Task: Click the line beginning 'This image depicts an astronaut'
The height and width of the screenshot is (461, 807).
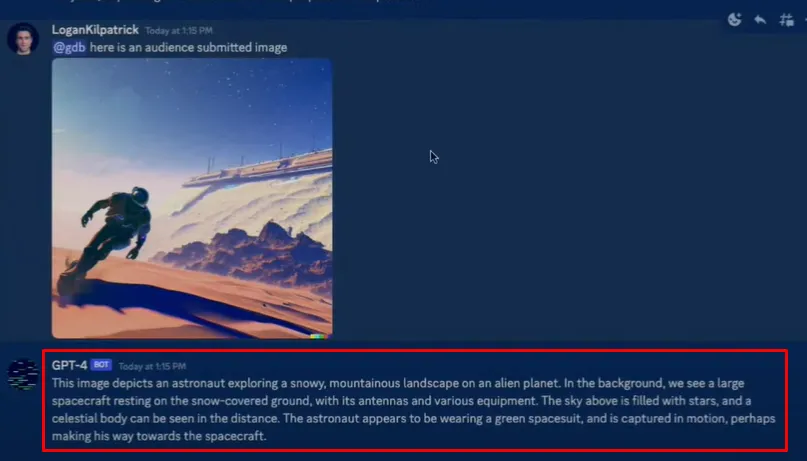Action: pyautogui.click(x=398, y=383)
